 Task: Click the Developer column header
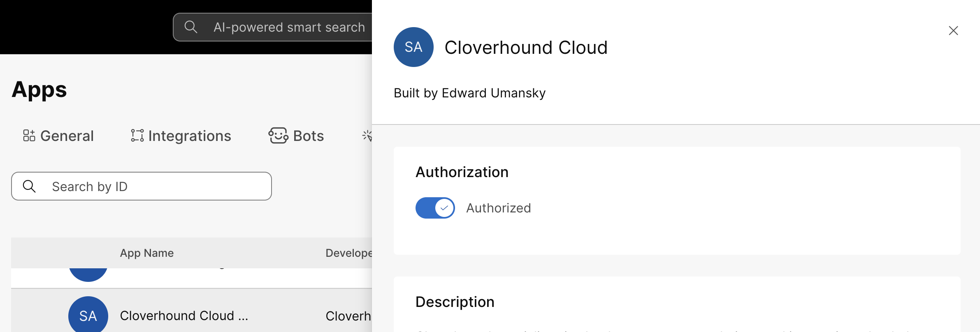(x=349, y=253)
